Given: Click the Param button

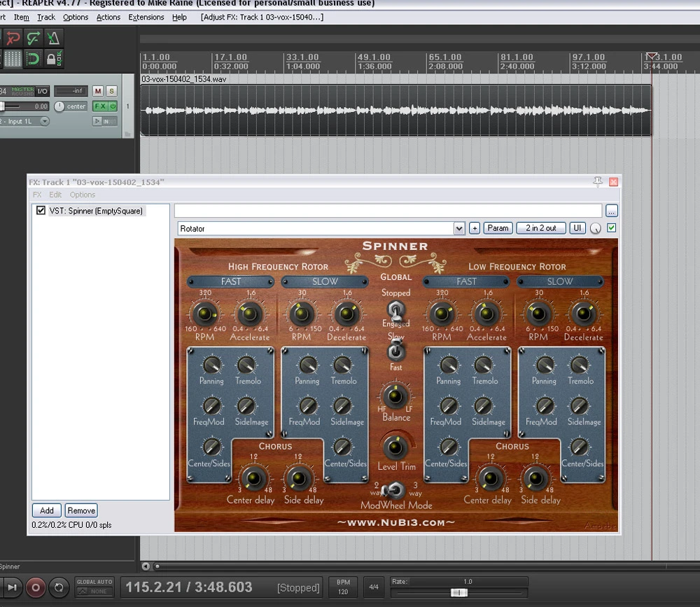Looking at the screenshot, I should coord(498,228).
